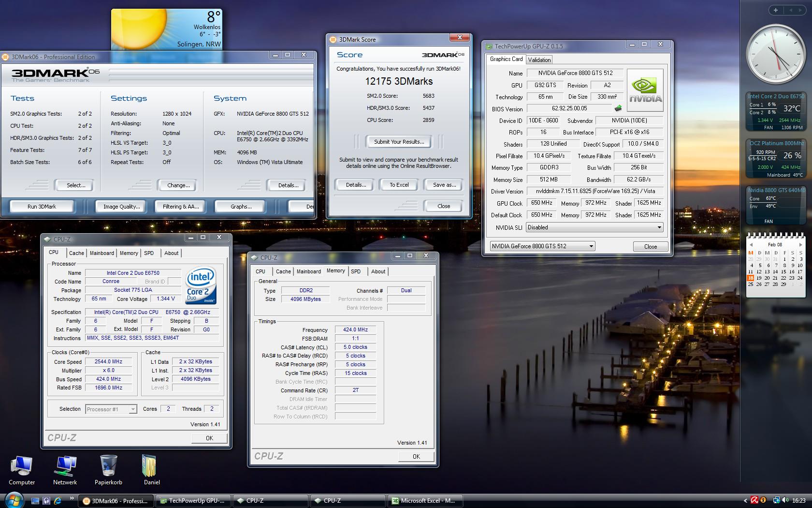Image resolution: width=812 pixels, height=508 pixels.
Task: Switch to the Validation tab in GPU-Z
Action: [x=539, y=60]
